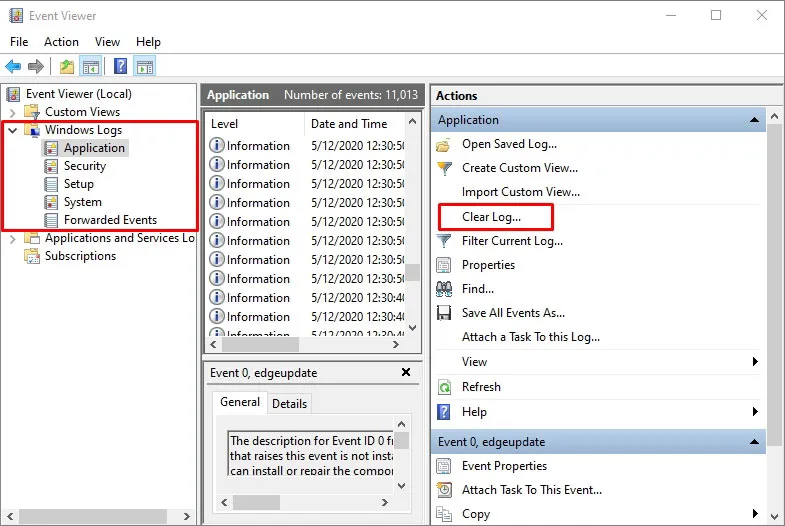
Task: Click the funnel icon for Filter Current Log
Action: [445, 241]
